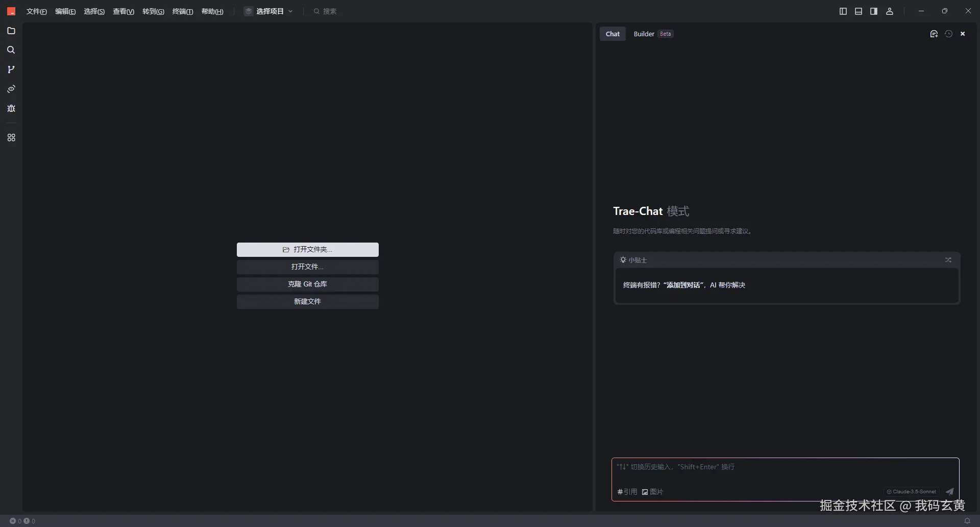Open the account profile icon
980x527 pixels.
pyautogui.click(x=890, y=11)
